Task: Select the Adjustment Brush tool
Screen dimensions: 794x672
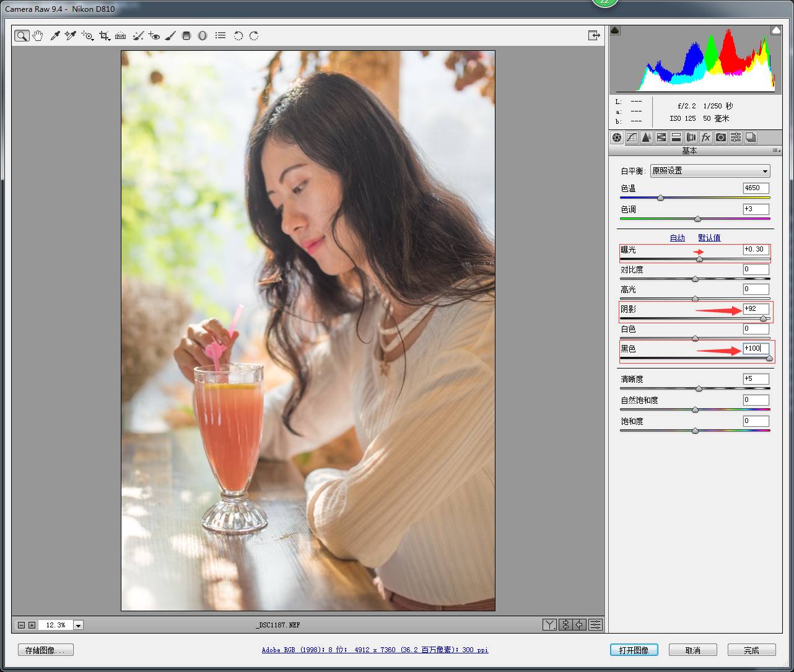Action: [170, 36]
